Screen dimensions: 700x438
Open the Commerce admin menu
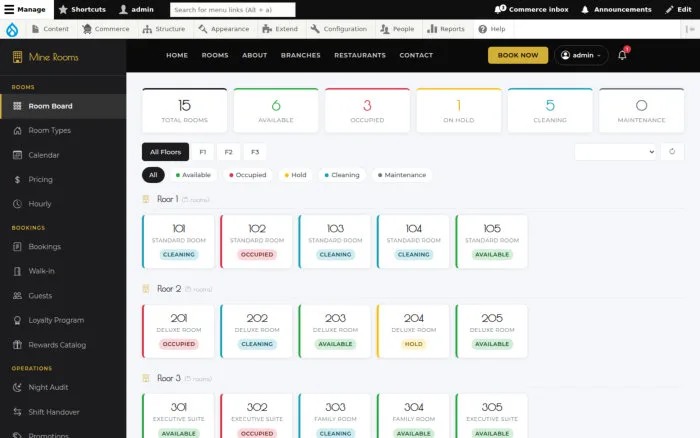coord(106,29)
